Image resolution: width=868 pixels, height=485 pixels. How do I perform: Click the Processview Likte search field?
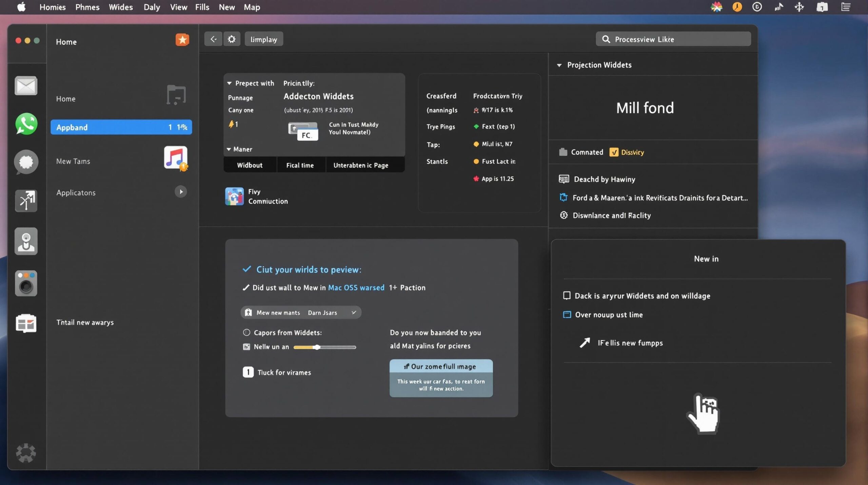click(x=673, y=39)
